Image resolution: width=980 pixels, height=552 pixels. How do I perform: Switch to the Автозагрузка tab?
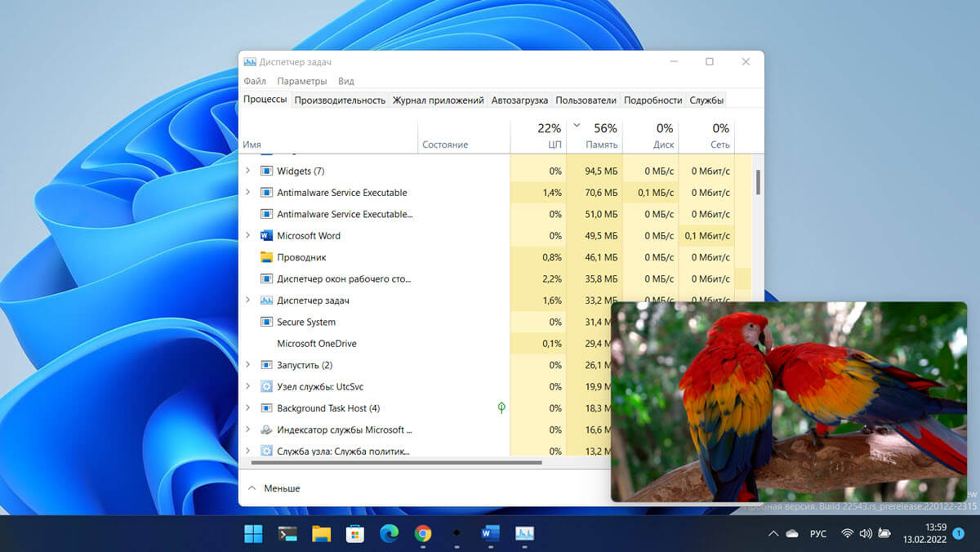click(x=519, y=100)
